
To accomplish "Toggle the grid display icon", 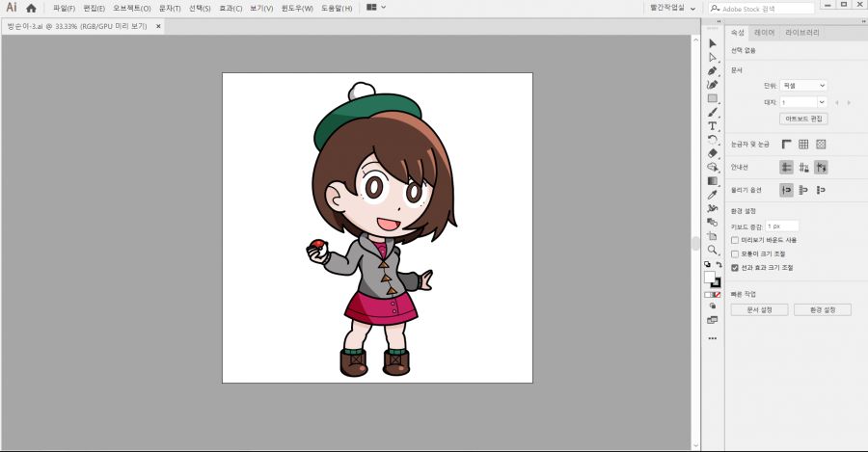I will pos(802,145).
